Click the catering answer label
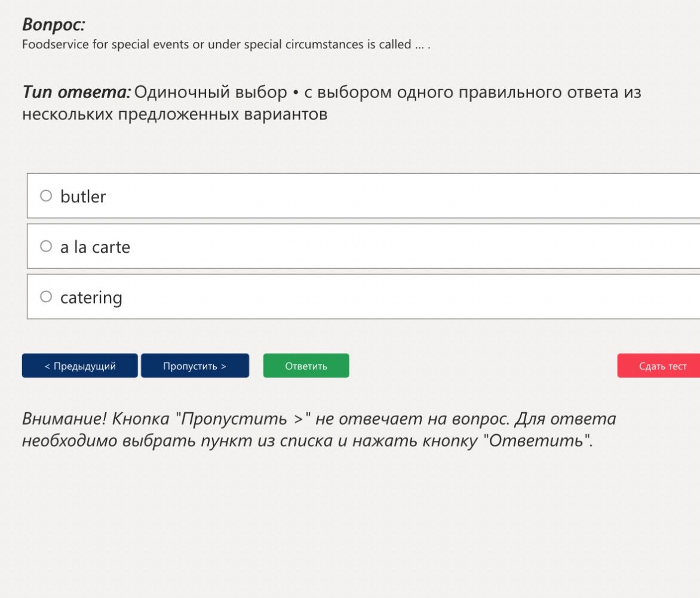 pos(91,298)
